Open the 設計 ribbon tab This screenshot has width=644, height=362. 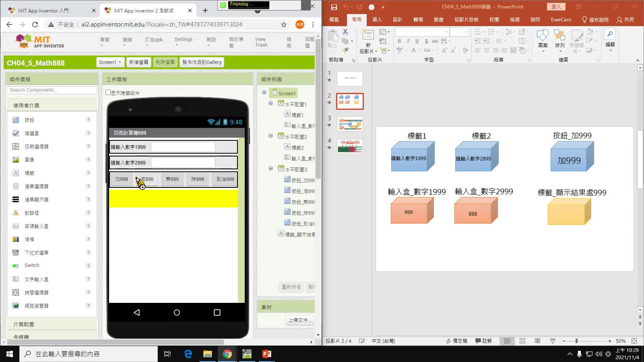click(397, 19)
